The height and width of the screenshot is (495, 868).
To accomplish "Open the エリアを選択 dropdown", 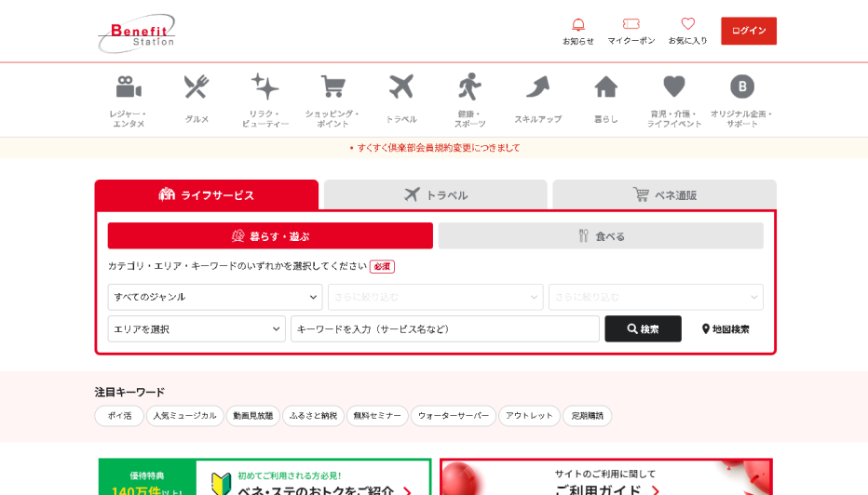I will (197, 328).
